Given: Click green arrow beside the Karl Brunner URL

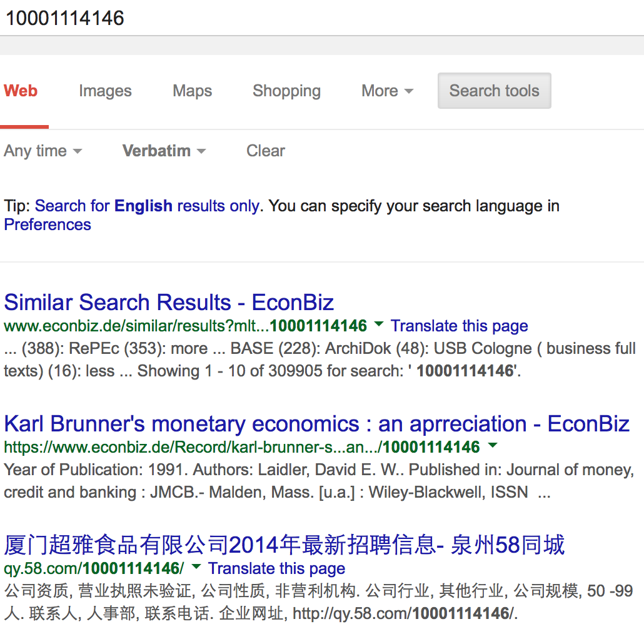Looking at the screenshot, I should pos(492,446).
